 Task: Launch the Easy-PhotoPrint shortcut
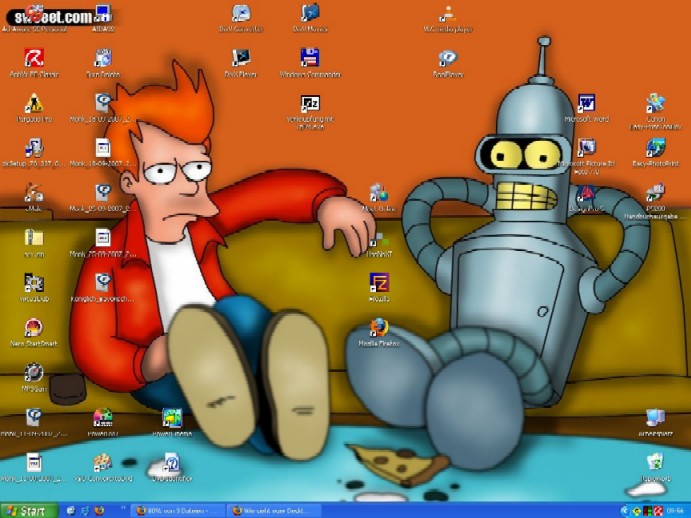(x=656, y=153)
